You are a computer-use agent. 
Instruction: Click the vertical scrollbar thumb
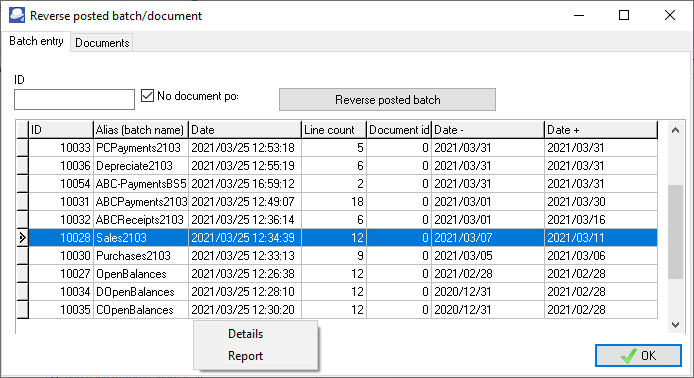(x=675, y=232)
